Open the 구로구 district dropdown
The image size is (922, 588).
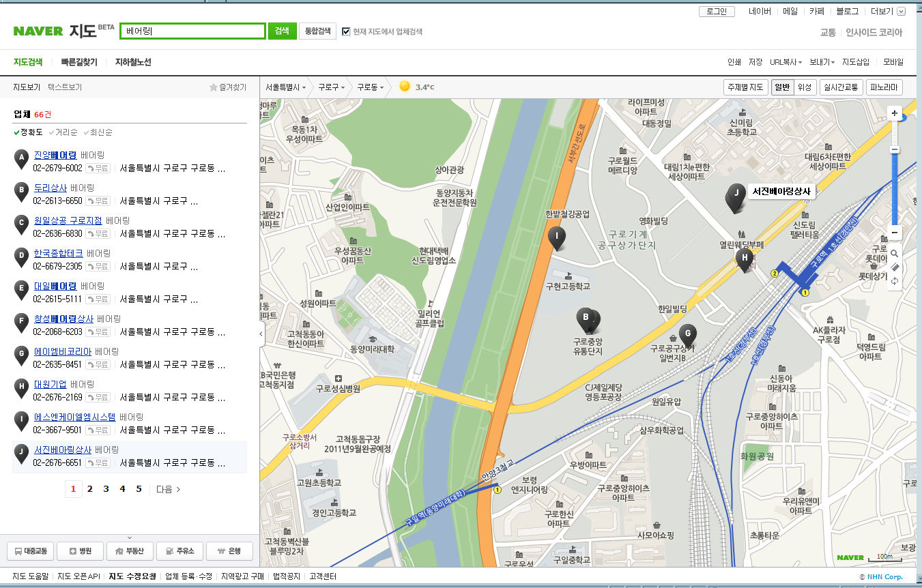332,87
